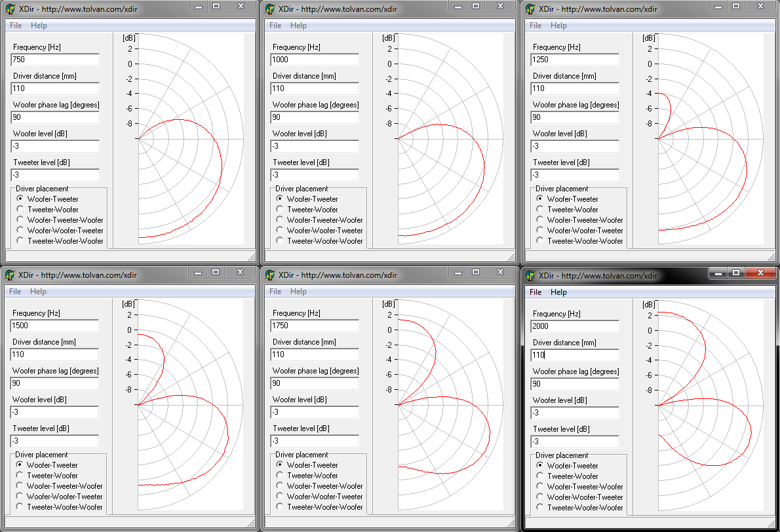Minimize the 750 Hz XDir window
The height and width of the screenshot is (532, 780).
(x=199, y=7)
